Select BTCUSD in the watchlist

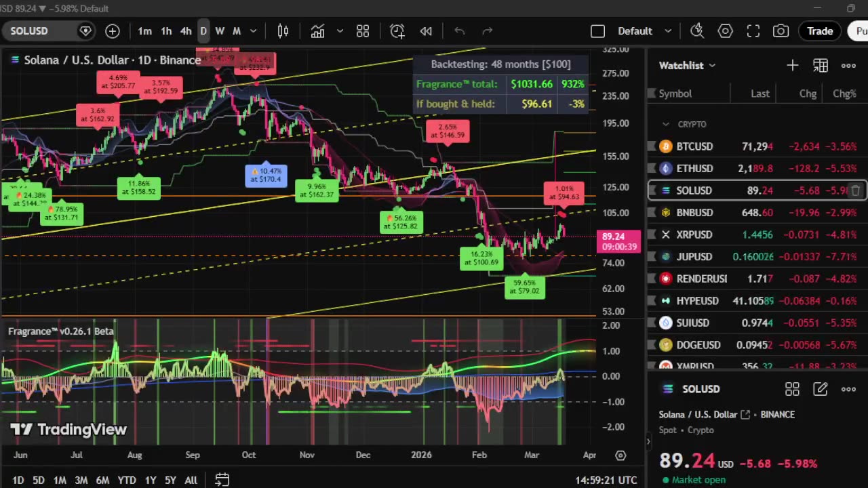click(757, 146)
